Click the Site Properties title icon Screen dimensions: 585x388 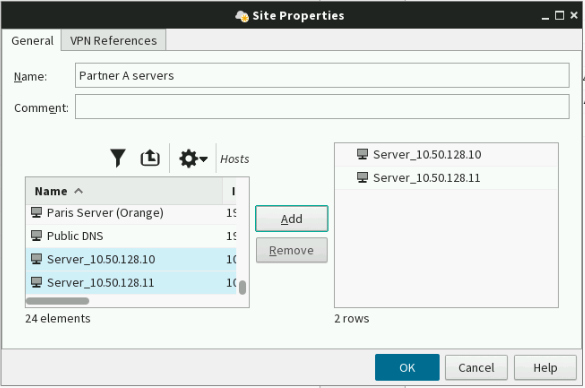tap(242, 16)
